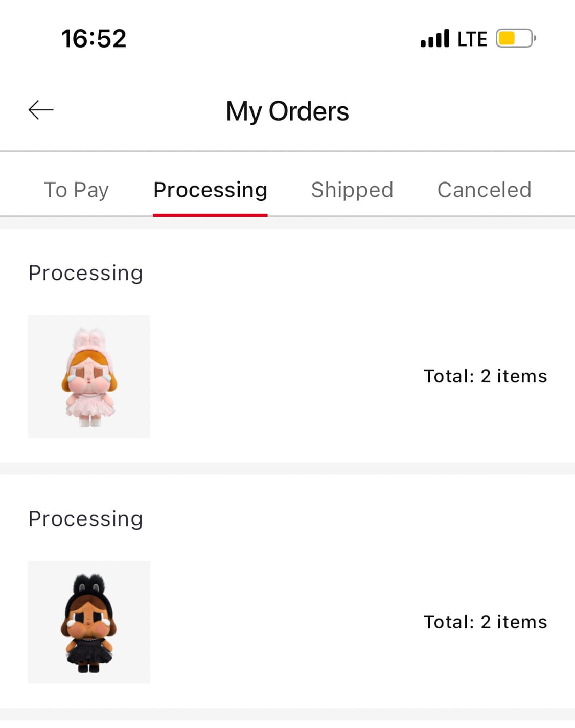Open the black bunny doll thumbnail
Viewport: 575px width, 728px height.
[x=89, y=622]
